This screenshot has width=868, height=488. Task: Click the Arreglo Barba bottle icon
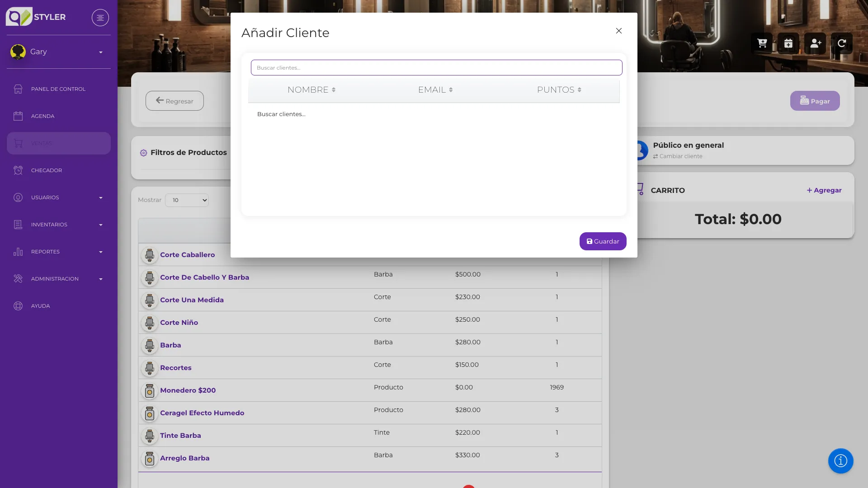click(x=150, y=459)
